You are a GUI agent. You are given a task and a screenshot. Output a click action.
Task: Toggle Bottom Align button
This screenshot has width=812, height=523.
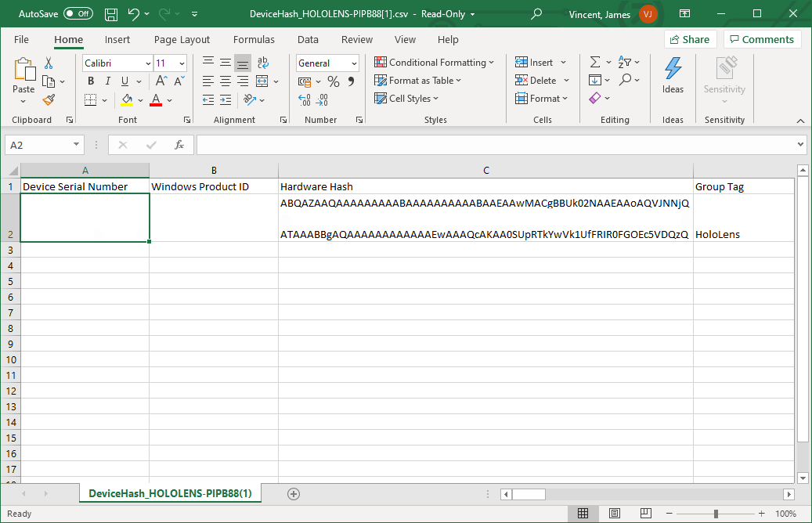click(243, 63)
